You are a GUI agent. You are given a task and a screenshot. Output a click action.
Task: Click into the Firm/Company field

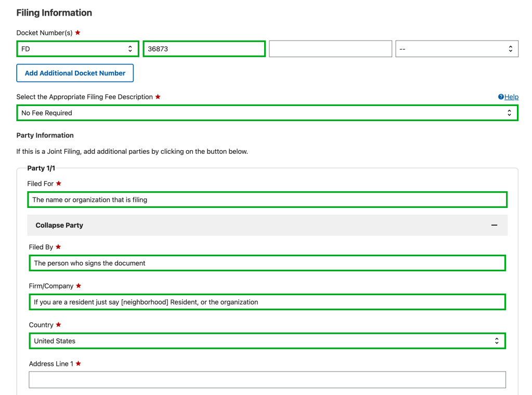(267, 302)
